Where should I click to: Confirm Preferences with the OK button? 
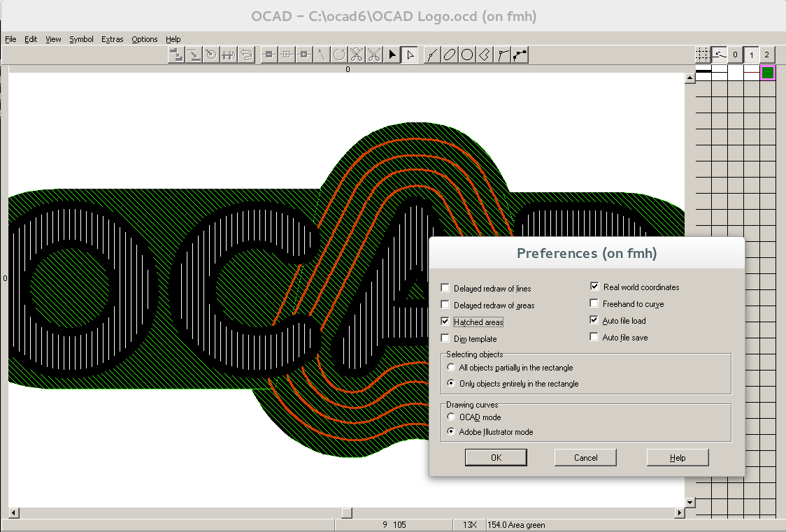tap(496, 457)
